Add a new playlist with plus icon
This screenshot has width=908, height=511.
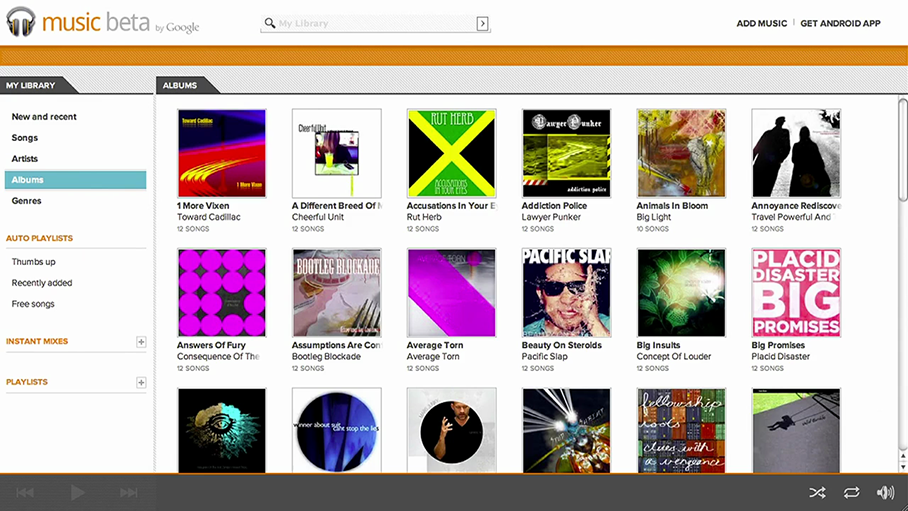(141, 382)
